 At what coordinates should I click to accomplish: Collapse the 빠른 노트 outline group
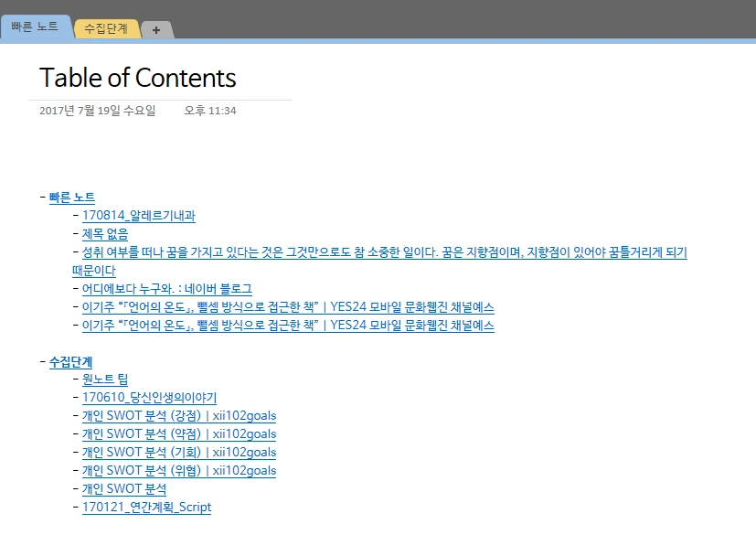(x=41, y=196)
